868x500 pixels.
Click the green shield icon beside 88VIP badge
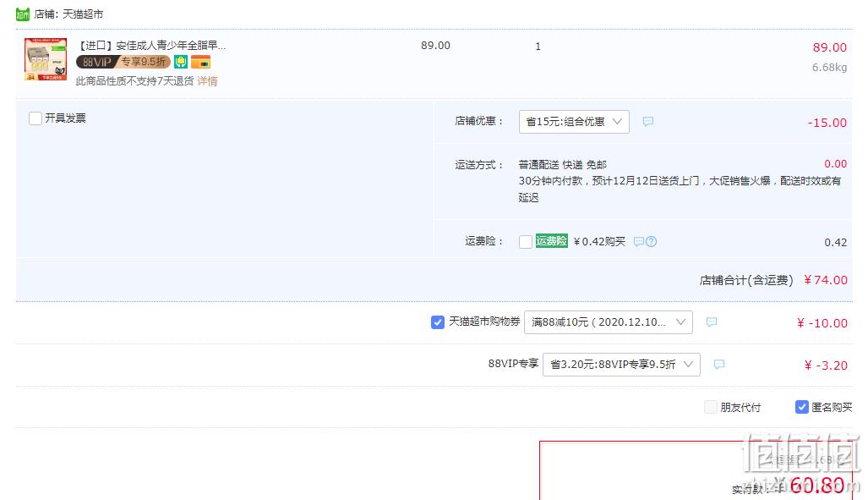[181, 62]
